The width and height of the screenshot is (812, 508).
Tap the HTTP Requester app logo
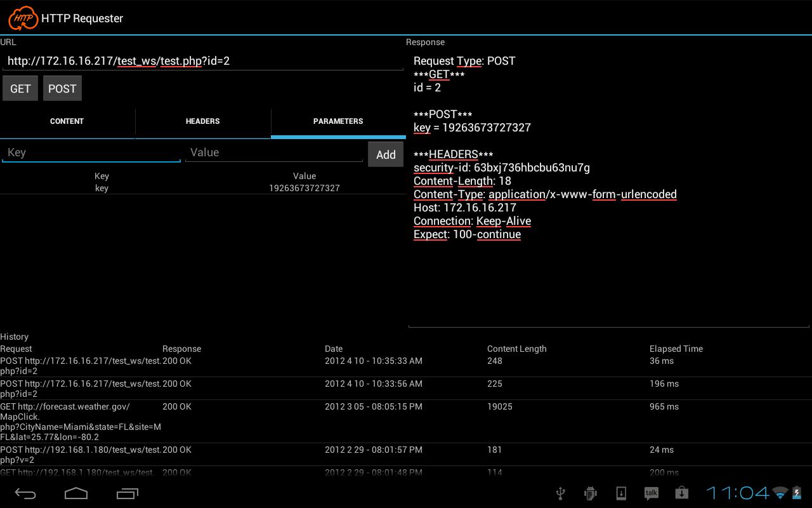tap(23, 18)
